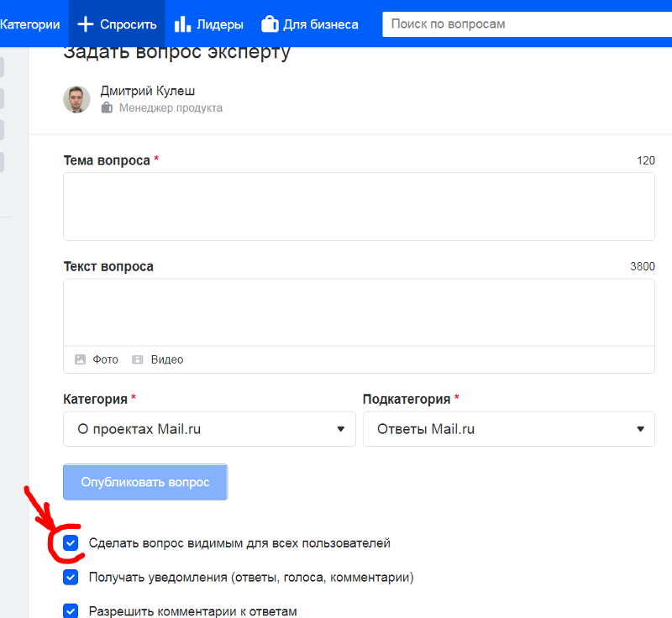This screenshot has height=618, width=672.
Task: Click the plus icon next to Спросить
Action: [x=86, y=24]
